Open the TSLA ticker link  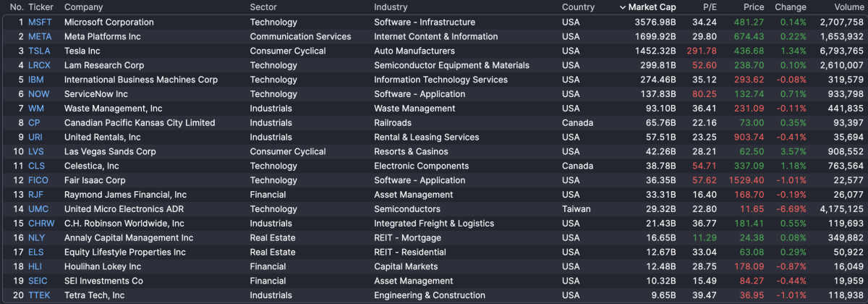pyautogui.click(x=39, y=51)
